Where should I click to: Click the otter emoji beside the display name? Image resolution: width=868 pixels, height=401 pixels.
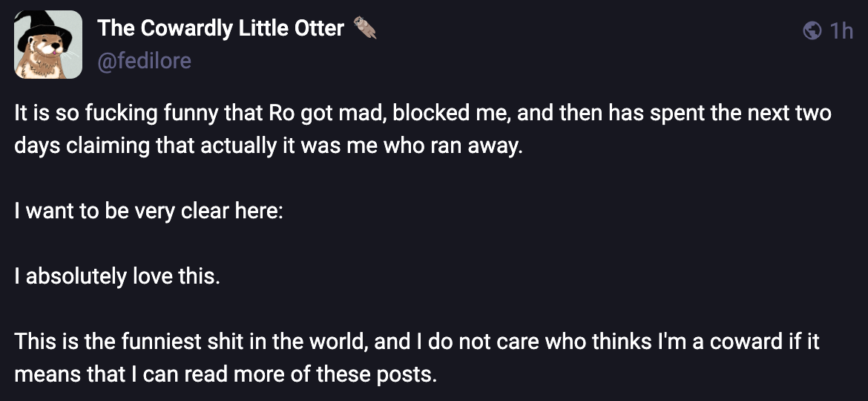pyautogui.click(x=364, y=28)
